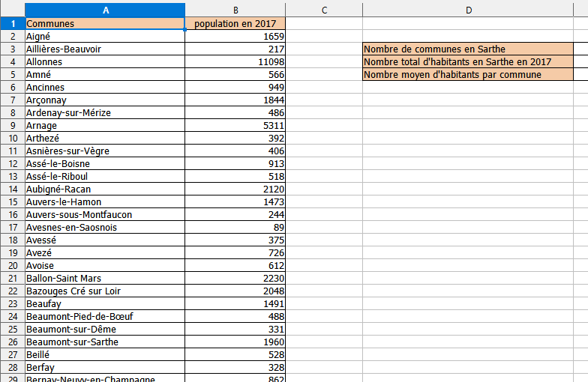Image resolution: width=588 pixels, height=382 pixels.
Task: Select the Beaumont-sur-Sarthe cell
Action: click(x=105, y=342)
